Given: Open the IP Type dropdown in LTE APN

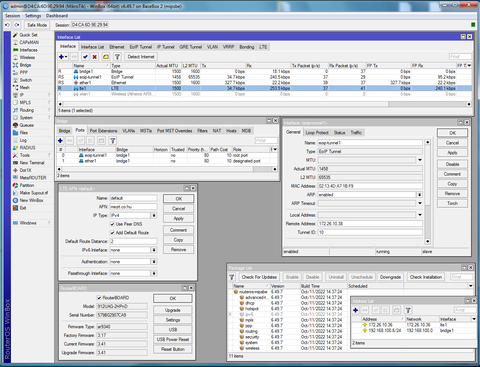Looking at the screenshot, I should (154, 216).
